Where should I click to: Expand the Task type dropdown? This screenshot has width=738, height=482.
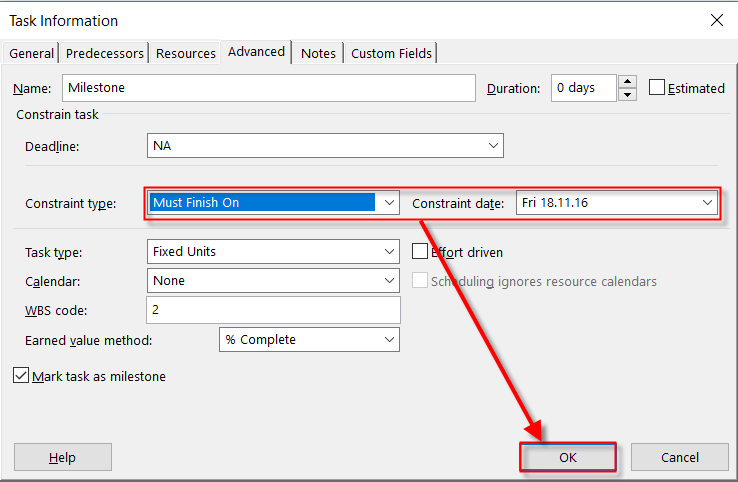click(x=389, y=252)
